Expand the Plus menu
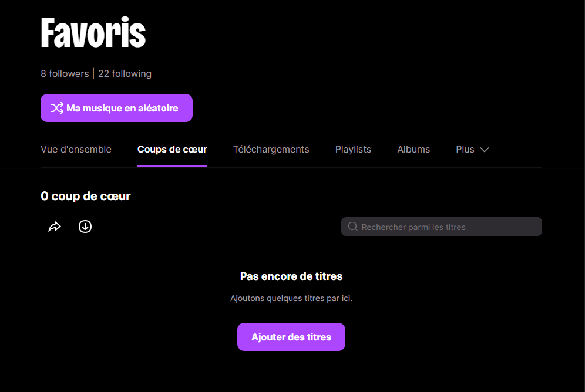This screenshot has height=392, width=585. [x=472, y=150]
